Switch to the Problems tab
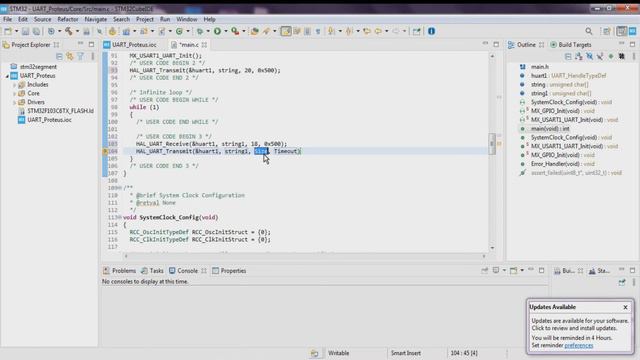This screenshot has height=360, width=640. click(120, 271)
